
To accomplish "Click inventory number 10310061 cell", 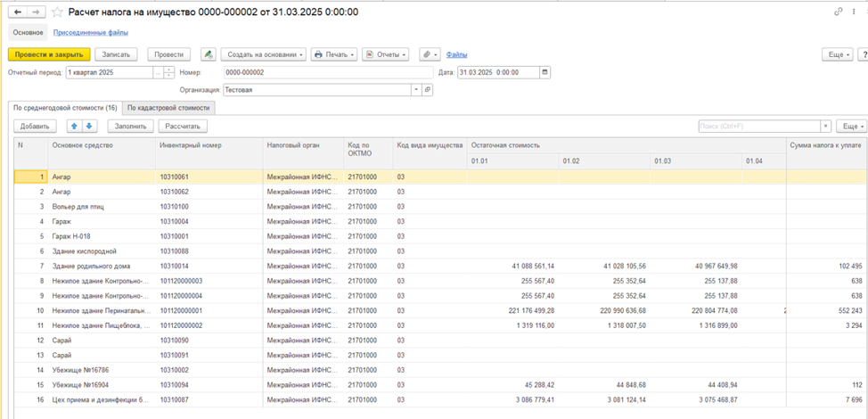I will coord(209,177).
